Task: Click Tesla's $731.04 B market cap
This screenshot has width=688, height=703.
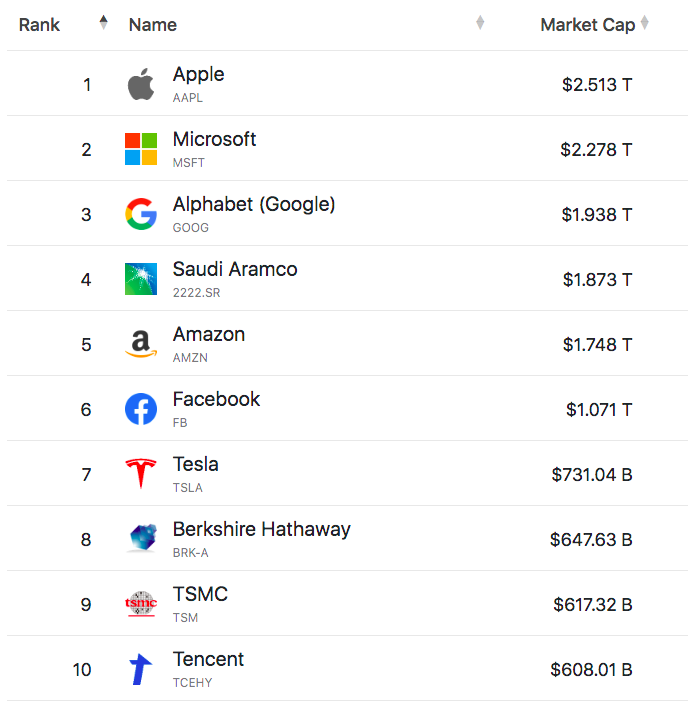Action: pos(591,475)
